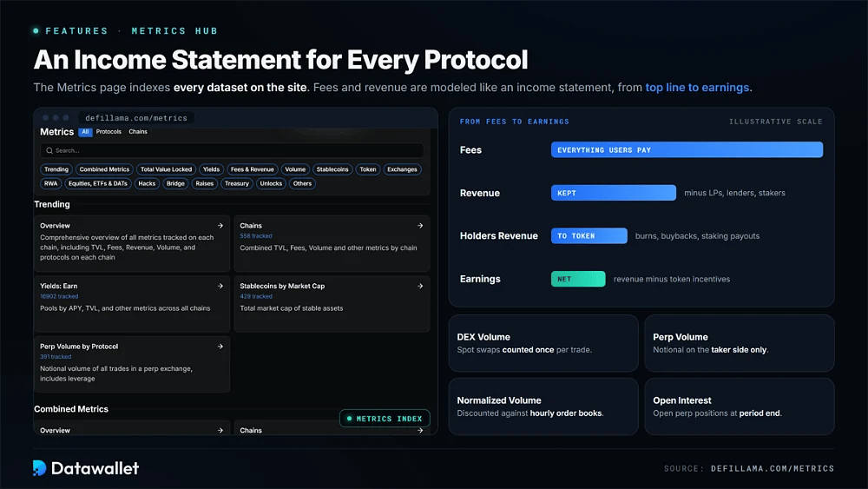Click the search magnifier icon

[49, 150]
